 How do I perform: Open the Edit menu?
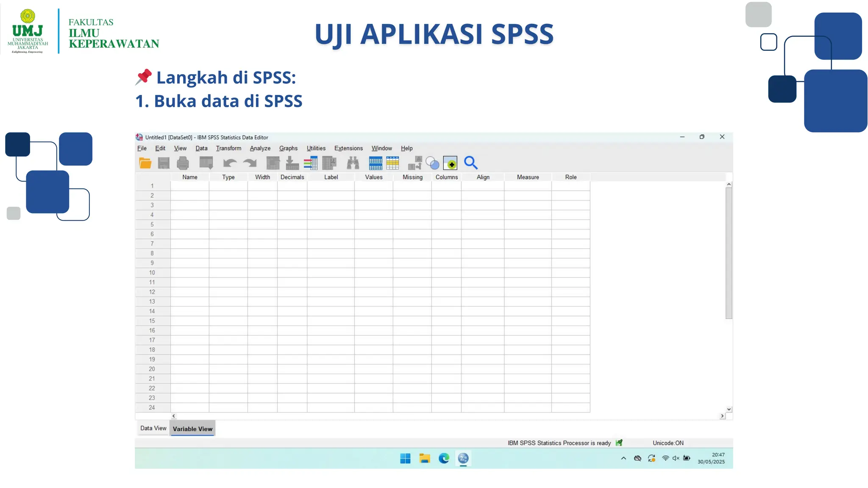[x=160, y=148]
